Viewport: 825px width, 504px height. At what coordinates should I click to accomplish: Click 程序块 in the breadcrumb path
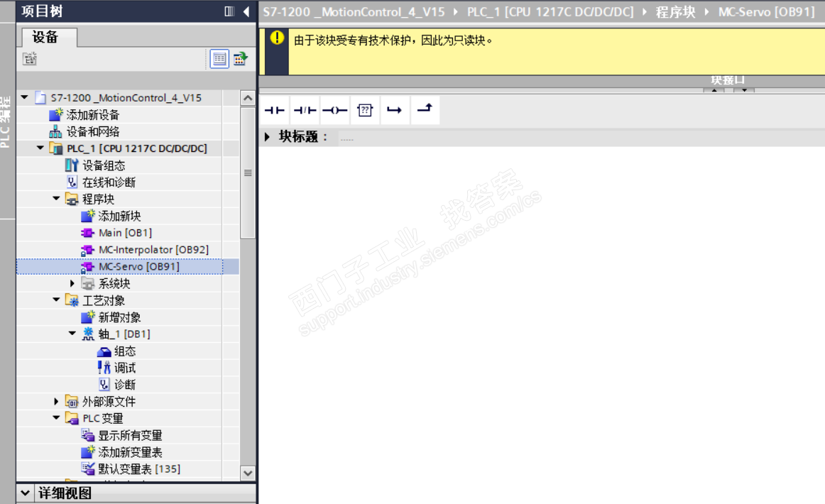pos(676,11)
